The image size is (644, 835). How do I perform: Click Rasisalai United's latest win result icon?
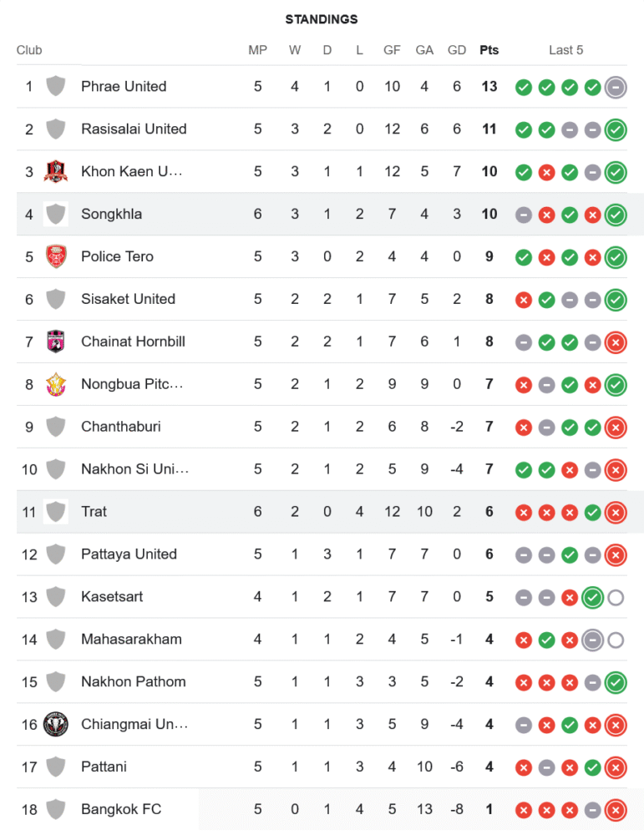point(616,130)
